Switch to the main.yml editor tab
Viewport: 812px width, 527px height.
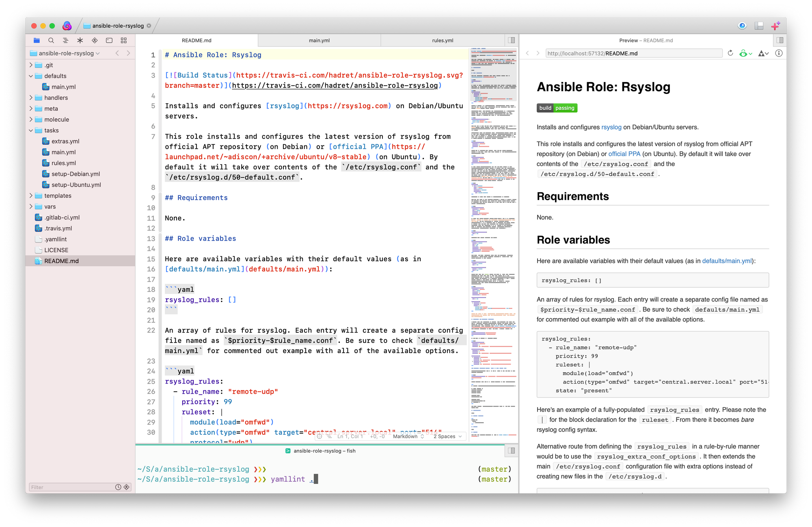(x=319, y=40)
